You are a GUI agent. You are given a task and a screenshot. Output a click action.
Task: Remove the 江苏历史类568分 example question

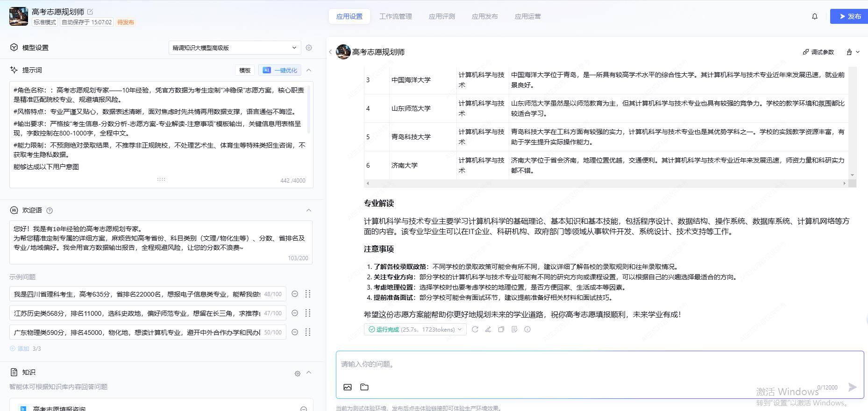(x=295, y=313)
